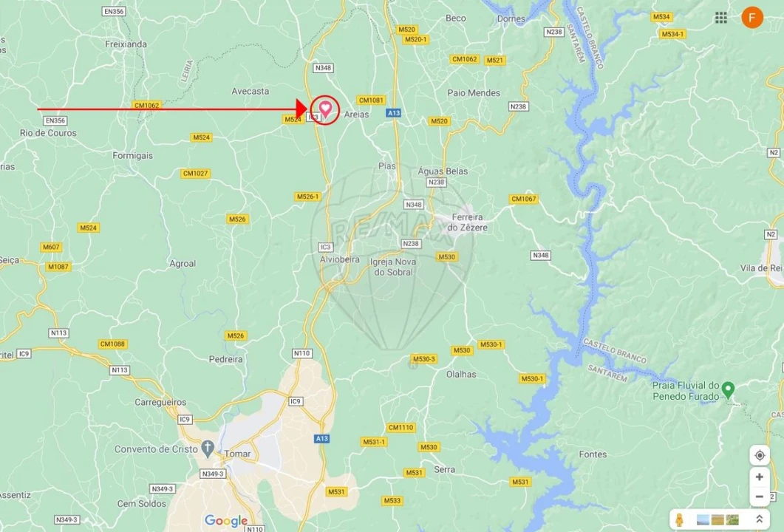Zoom out with the minus button
784x532 pixels.
click(759, 497)
